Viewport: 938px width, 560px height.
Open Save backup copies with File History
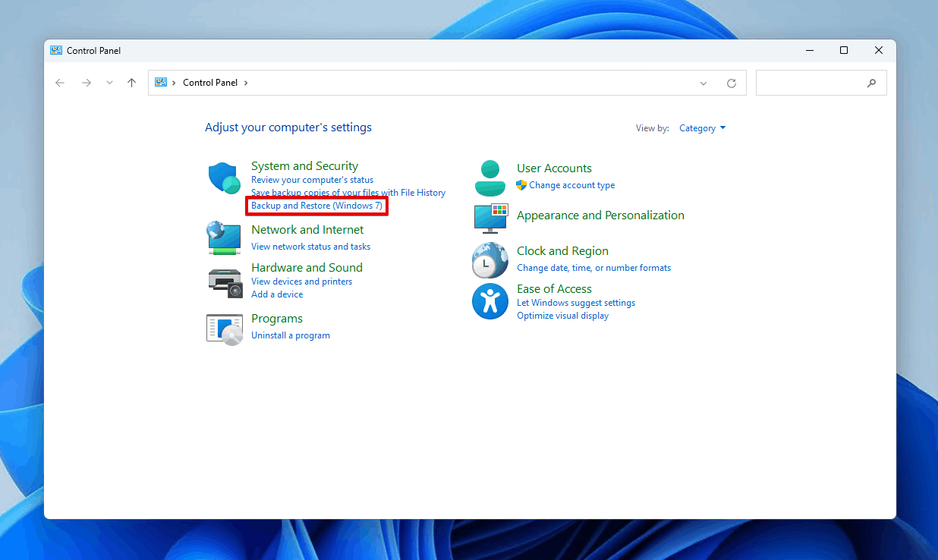point(348,193)
